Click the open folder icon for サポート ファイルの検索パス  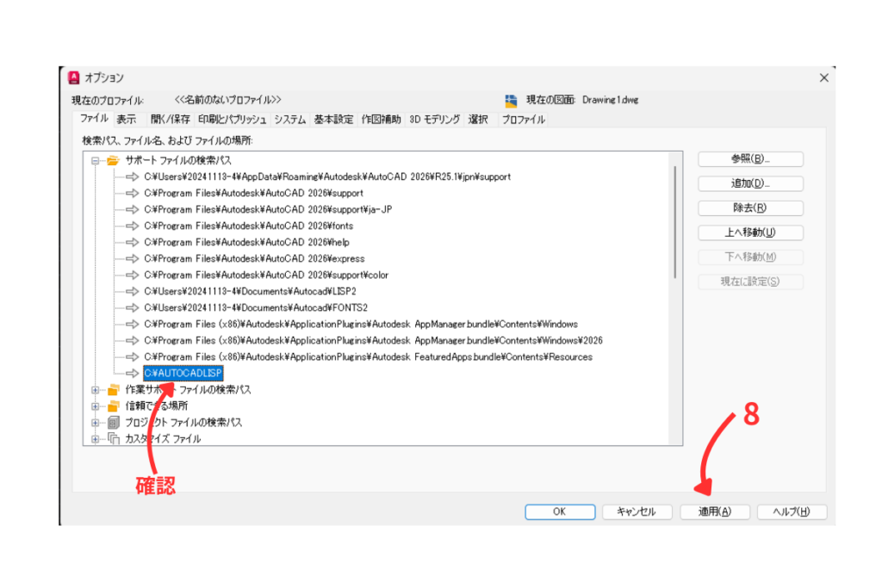point(112,160)
